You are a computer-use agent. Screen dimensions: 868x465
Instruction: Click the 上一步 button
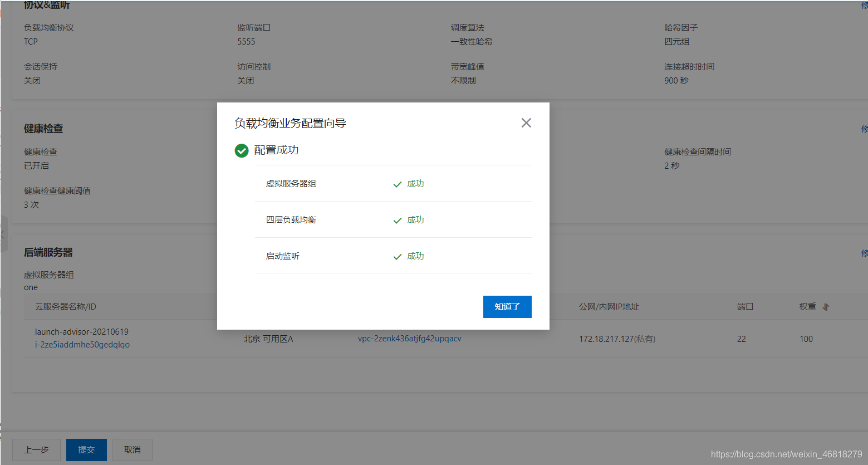(x=36, y=449)
